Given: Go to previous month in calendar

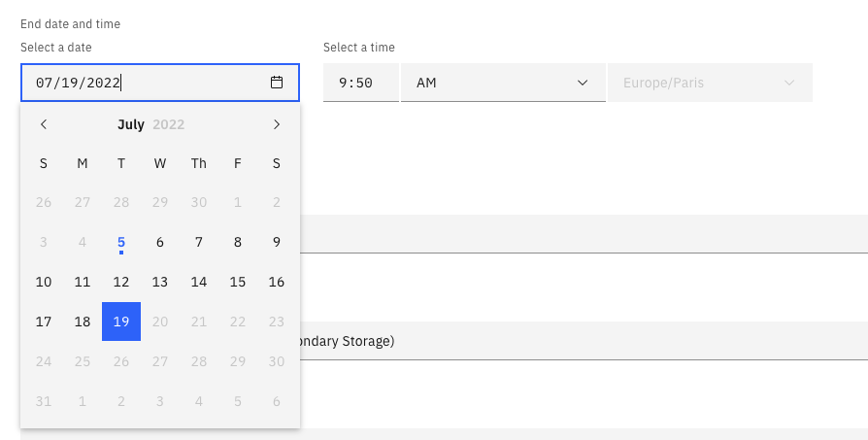Looking at the screenshot, I should (44, 124).
